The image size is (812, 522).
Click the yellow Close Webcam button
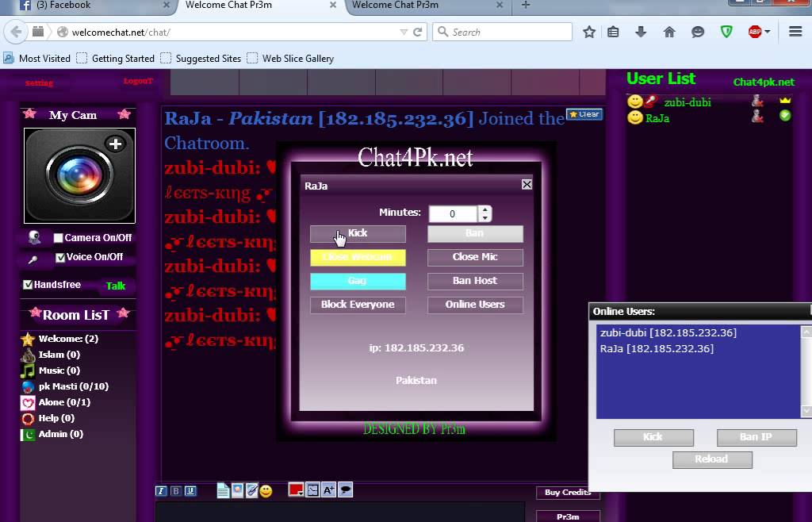358,257
